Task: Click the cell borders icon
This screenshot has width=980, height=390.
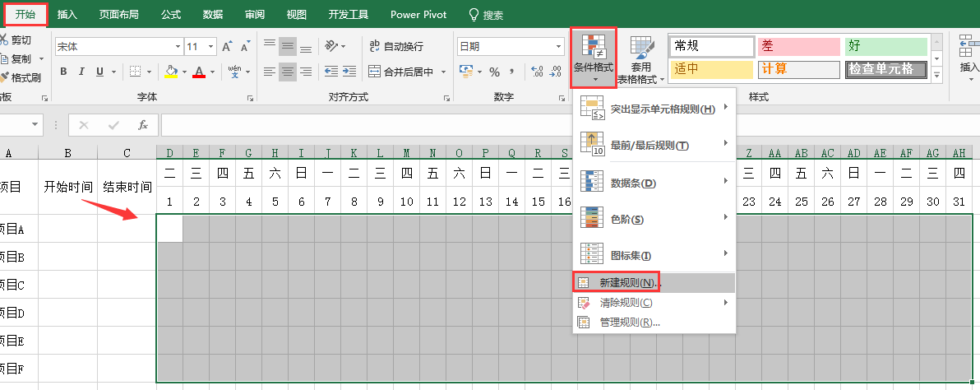Action: click(x=135, y=72)
